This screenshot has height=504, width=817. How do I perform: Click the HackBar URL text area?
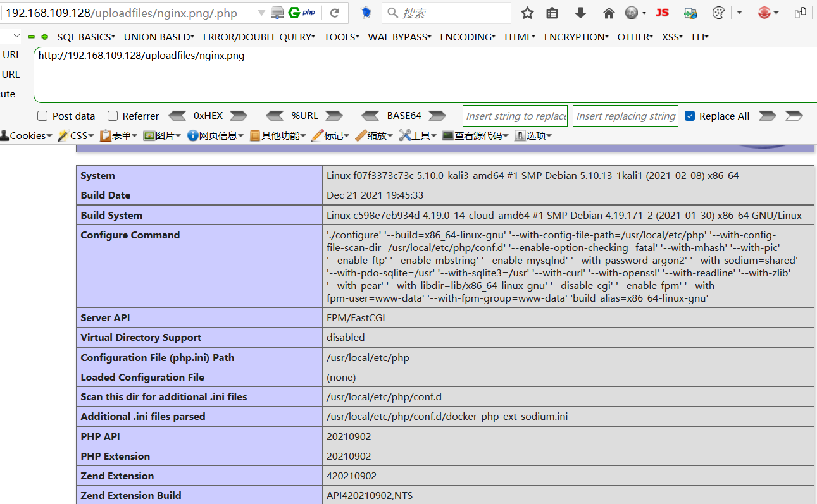point(425,75)
